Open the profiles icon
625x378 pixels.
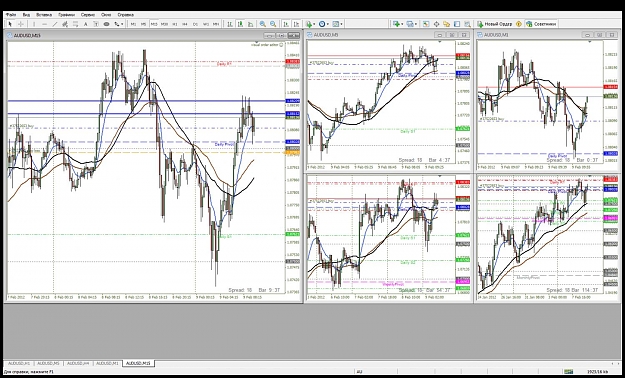pos(410,24)
